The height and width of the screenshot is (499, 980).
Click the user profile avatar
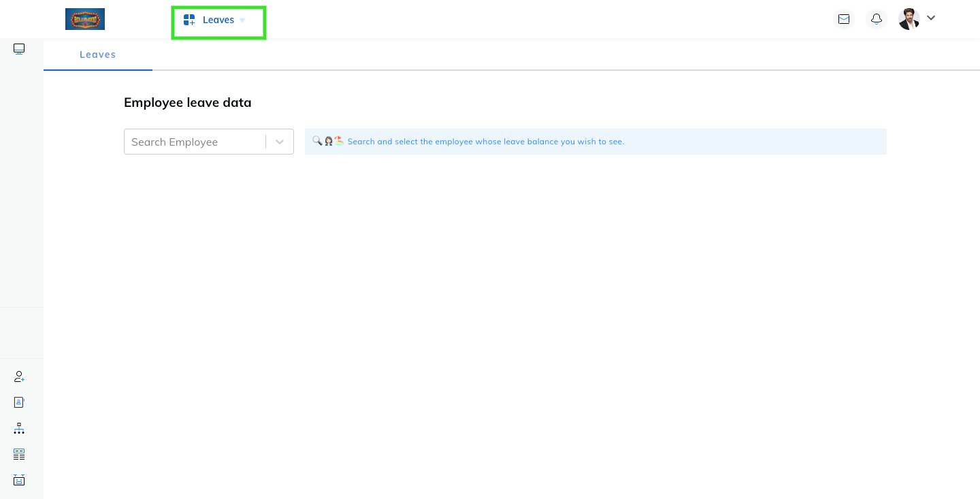coord(909,19)
